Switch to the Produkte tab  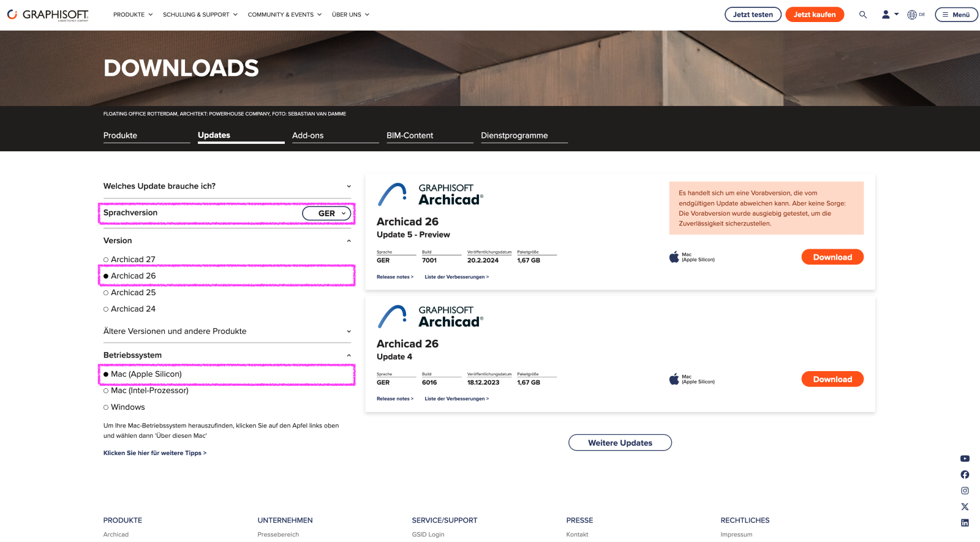[x=147, y=136]
